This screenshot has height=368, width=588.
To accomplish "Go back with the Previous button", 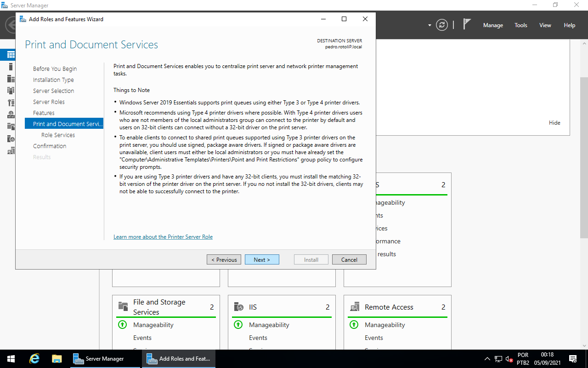I will [x=224, y=259].
